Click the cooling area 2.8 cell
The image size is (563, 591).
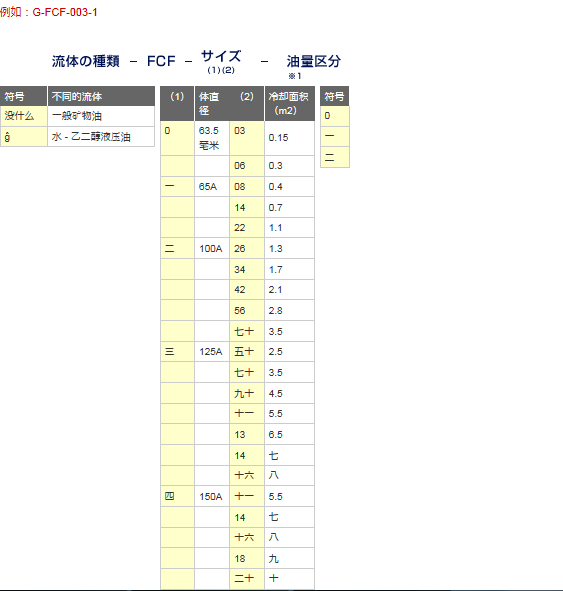(x=289, y=311)
